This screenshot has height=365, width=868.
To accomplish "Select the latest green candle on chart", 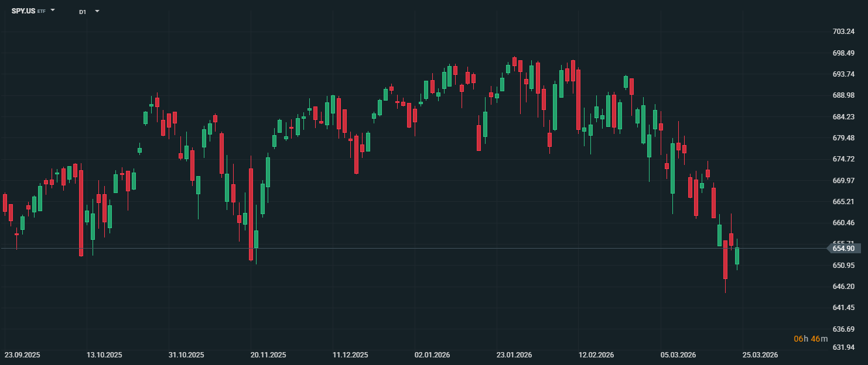I will tap(737, 256).
